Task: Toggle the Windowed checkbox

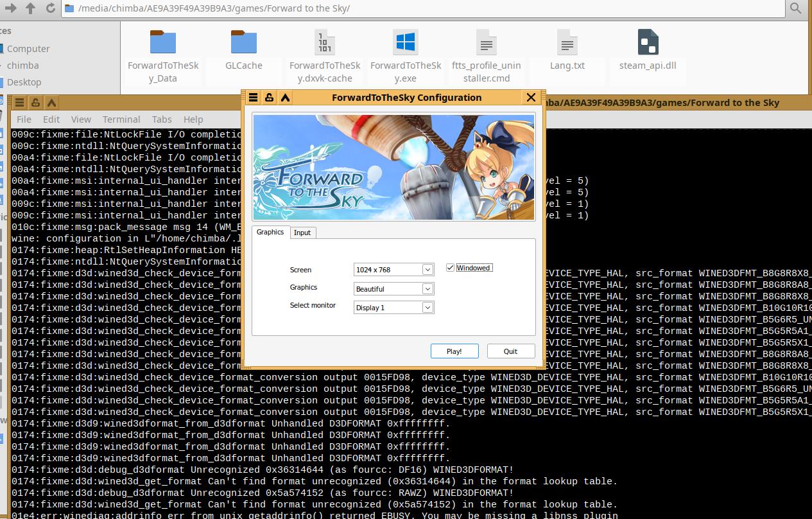Action: (451, 268)
